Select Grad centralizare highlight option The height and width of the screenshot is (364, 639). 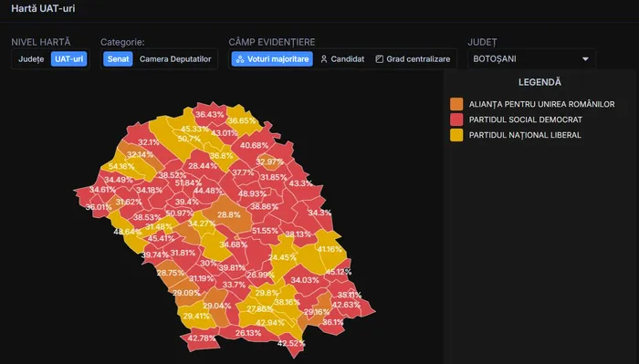tap(414, 59)
